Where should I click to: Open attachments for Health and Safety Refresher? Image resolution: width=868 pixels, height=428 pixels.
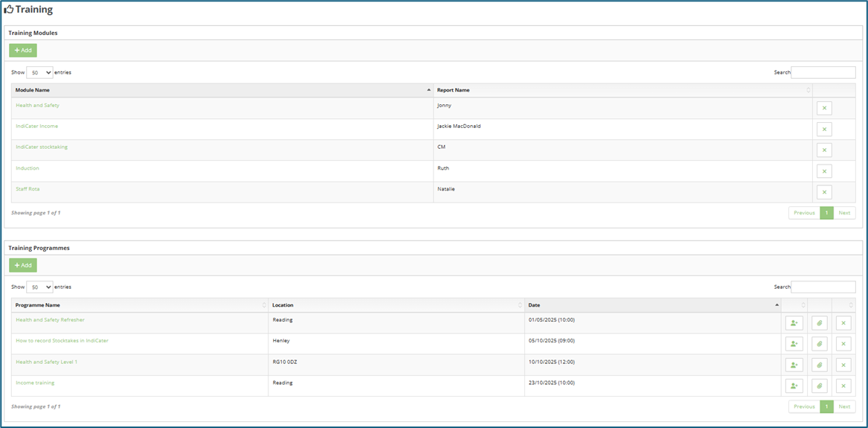[x=820, y=323]
